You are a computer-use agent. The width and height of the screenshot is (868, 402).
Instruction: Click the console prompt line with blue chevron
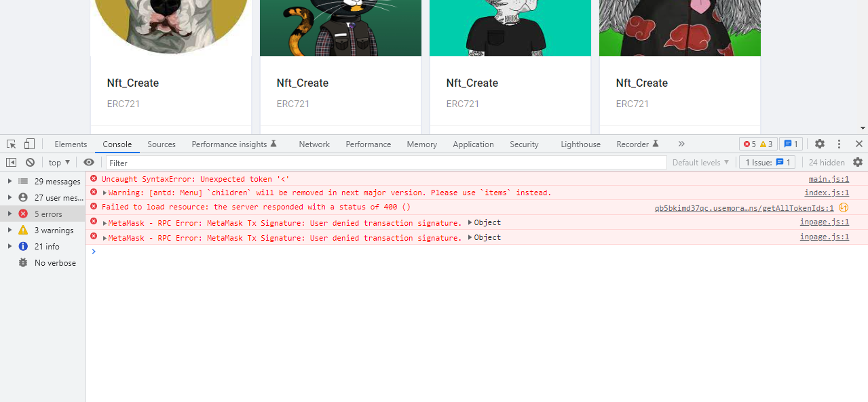[476, 252]
